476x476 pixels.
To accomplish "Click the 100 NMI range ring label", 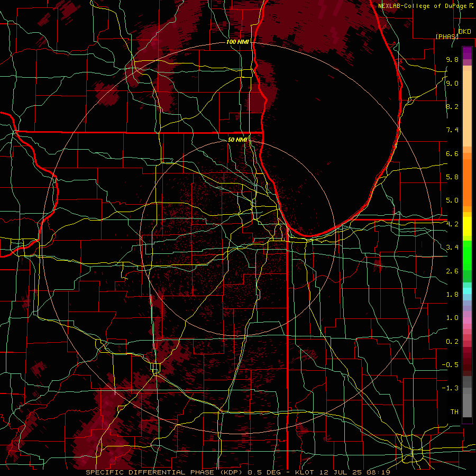I will pos(237,42).
